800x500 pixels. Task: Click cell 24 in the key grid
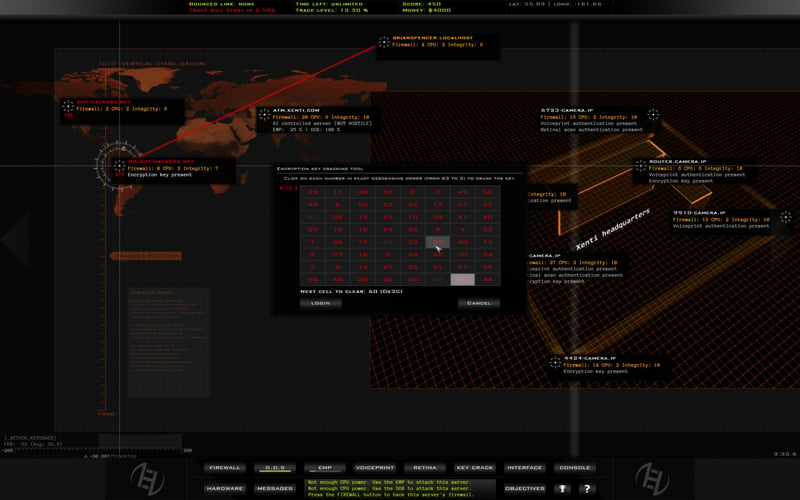coord(388,230)
